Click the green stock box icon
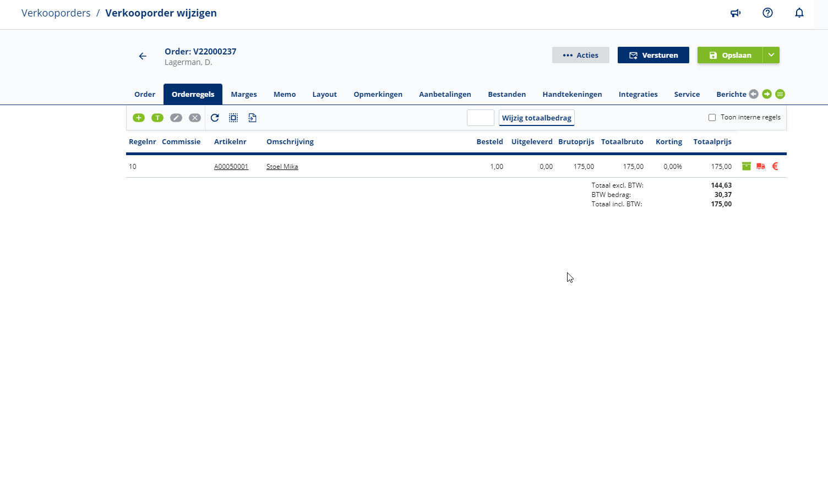This screenshot has width=828, height=504. tap(747, 166)
